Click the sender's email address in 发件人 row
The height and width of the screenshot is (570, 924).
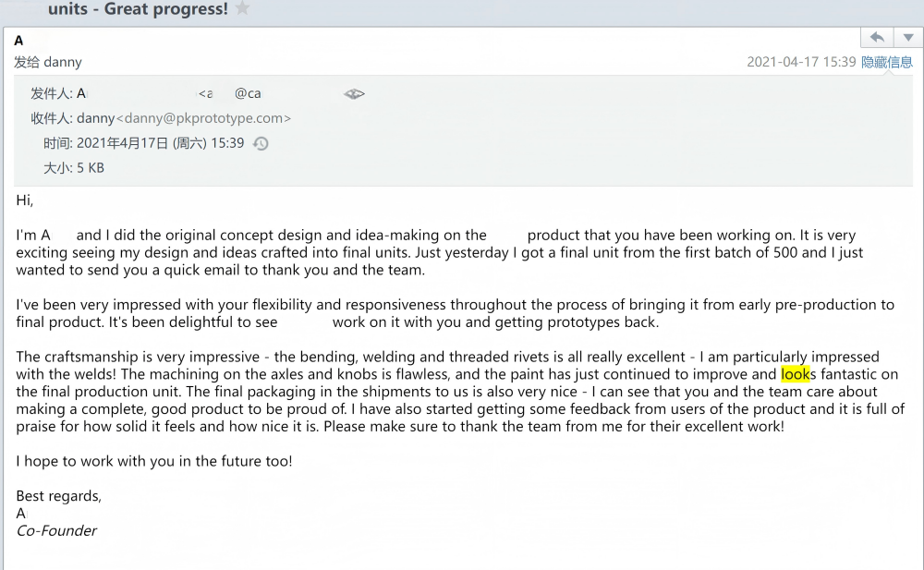(231, 94)
